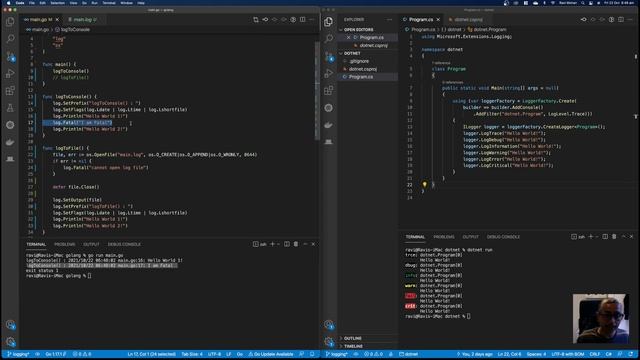Click the main.go editor vertical scrollbar

(317, 90)
